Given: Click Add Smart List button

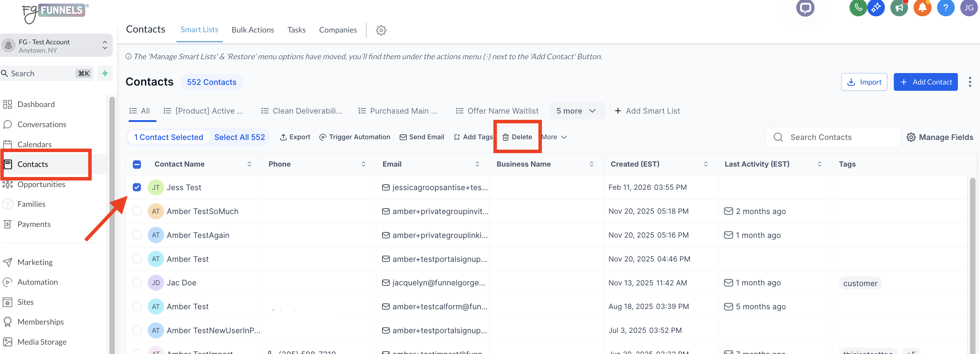Looking at the screenshot, I should tap(647, 111).
